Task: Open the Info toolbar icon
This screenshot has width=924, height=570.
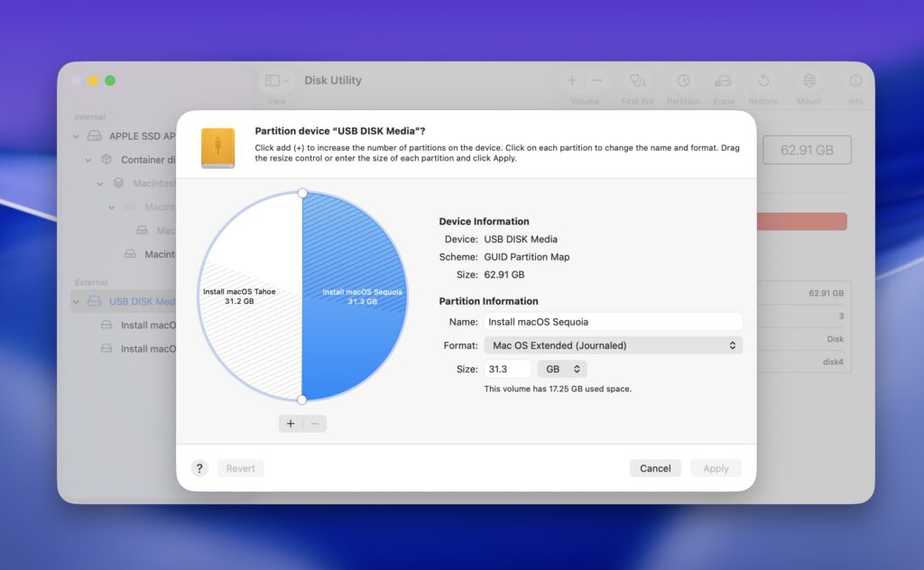Action: tap(855, 81)
